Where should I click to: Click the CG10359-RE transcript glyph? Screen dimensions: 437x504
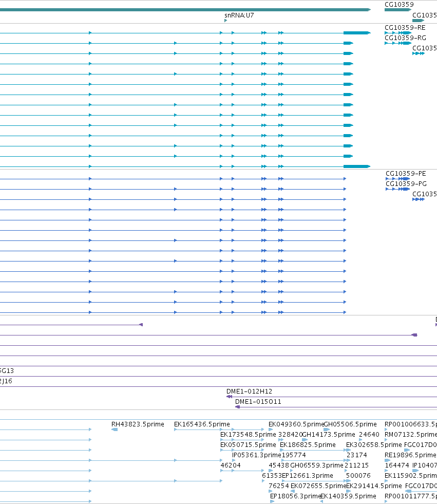[x=398, y=33]
